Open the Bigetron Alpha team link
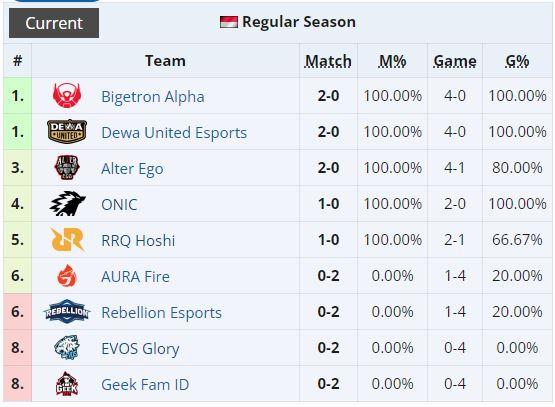 pos(153,97)
